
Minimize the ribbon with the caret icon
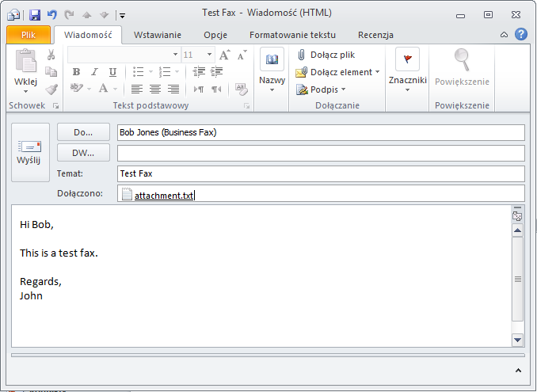pyautogui.click(x=504, y=35)
